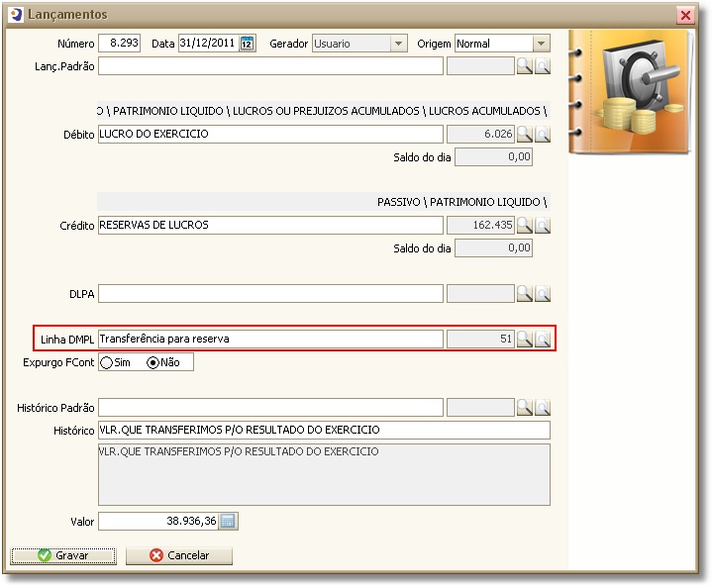Open the calendar picker beside Data
The width and height of the screenshot is (713, 588).
point(247,44)
